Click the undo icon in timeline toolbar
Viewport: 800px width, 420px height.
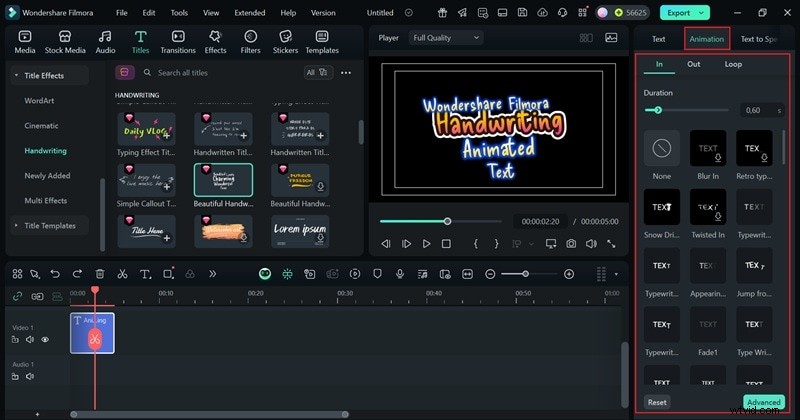pyautogui.click(x=55, y=274)
